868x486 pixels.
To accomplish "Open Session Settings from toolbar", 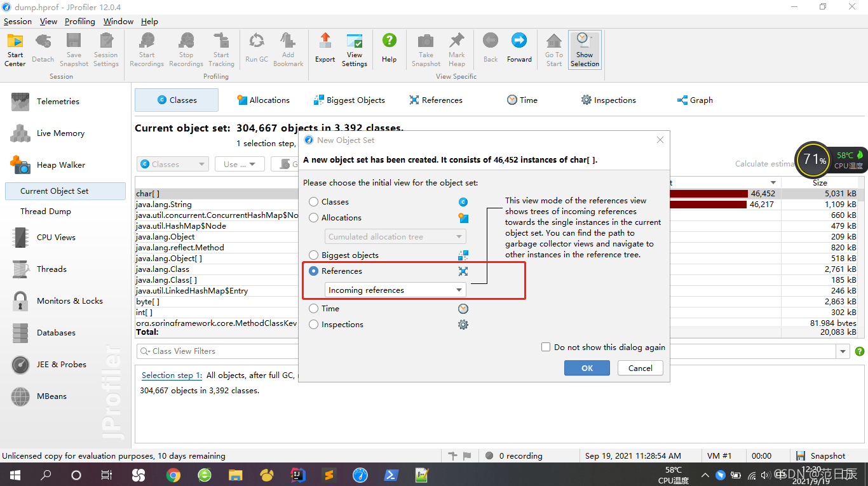I will (106, 50).
